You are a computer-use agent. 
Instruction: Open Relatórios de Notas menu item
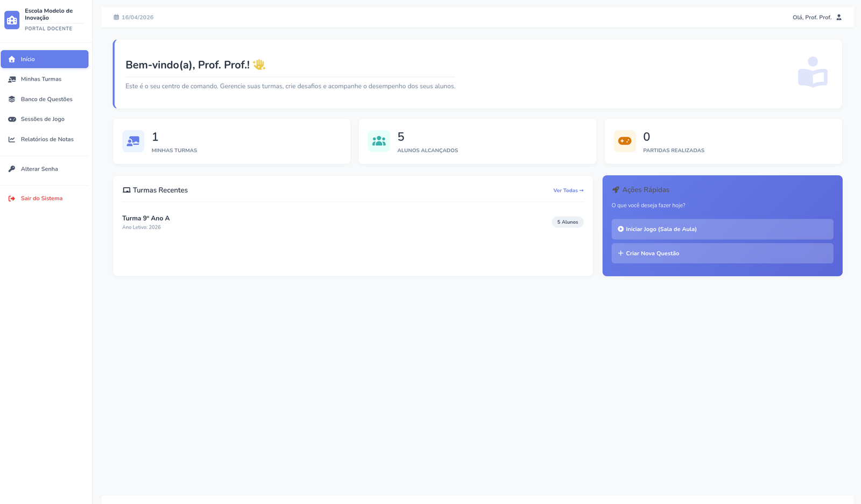tap(47, 139)
